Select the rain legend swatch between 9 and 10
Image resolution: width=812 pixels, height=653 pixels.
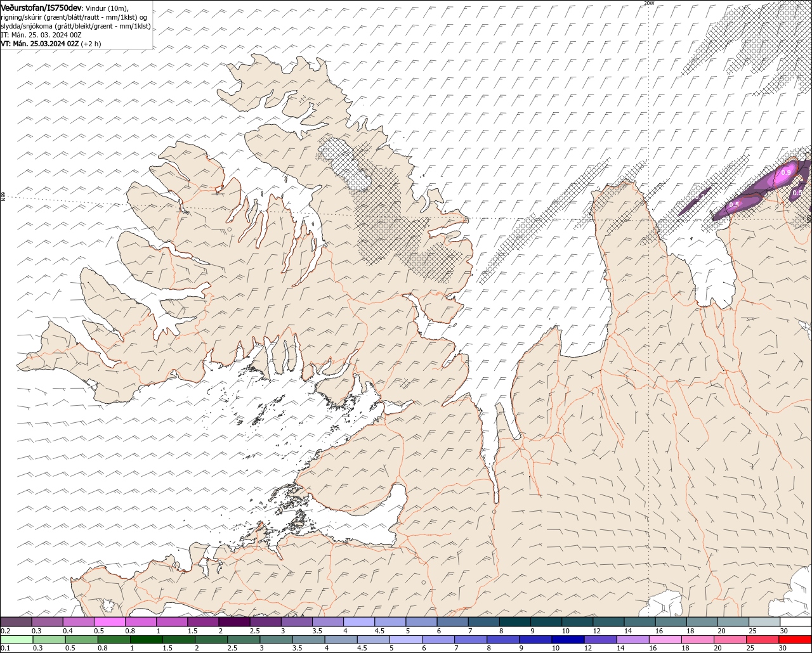pyautogui.click(x=535, y=640)
